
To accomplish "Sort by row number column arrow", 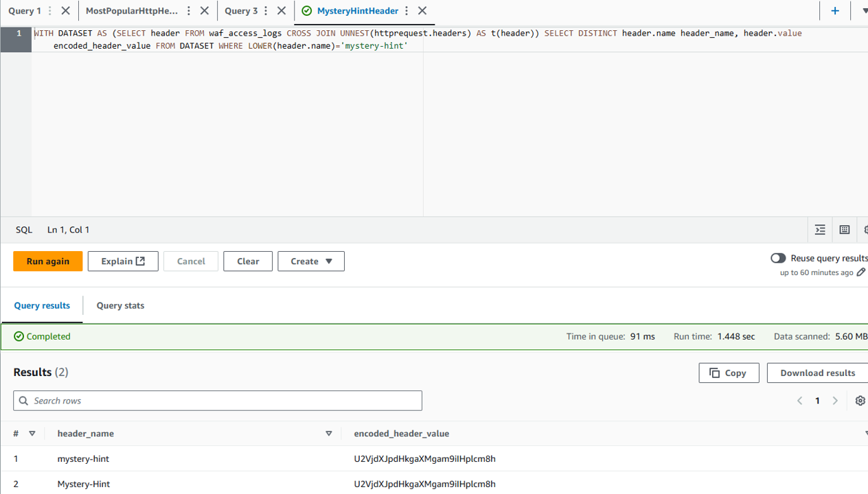I will (x=32, y=434).
